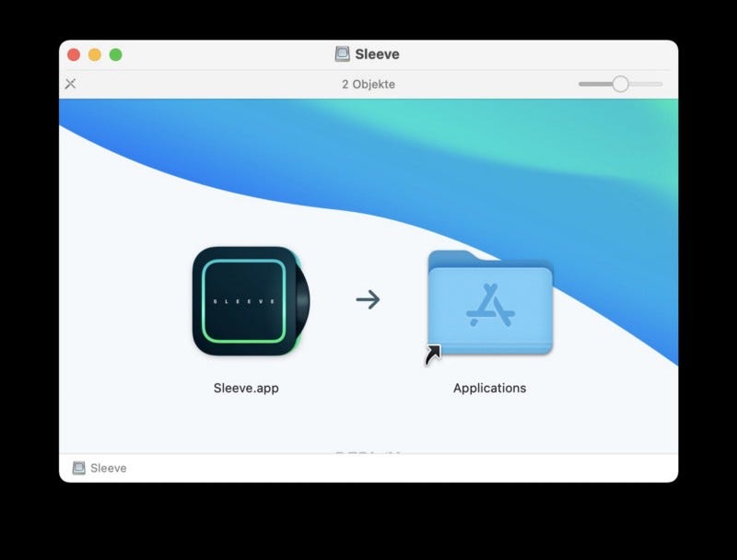The width and height of the screenshot is (737, 560).
Task: Click the 'Sleeve.app' file name label
Action: (x=246, y=388)
